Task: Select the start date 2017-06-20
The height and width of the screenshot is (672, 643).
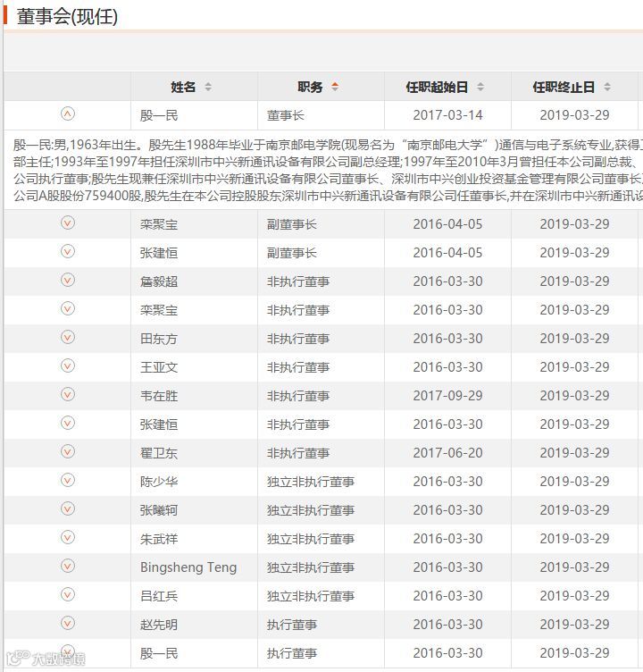Action: coord(447,453)
